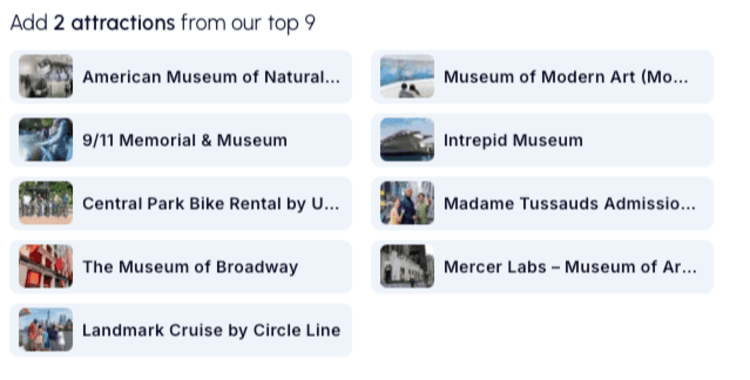Click the Museum of Modern Art thumbnail image

[407, 76]
